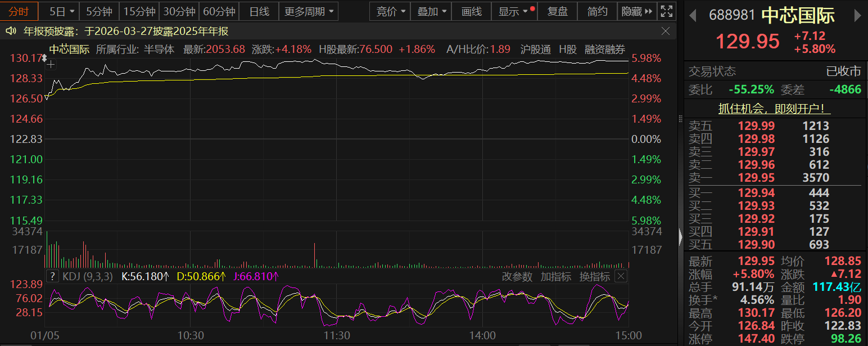Select the 15分钟 period tab
Screen dimensions: 868x346
click(x=139, y=11)
